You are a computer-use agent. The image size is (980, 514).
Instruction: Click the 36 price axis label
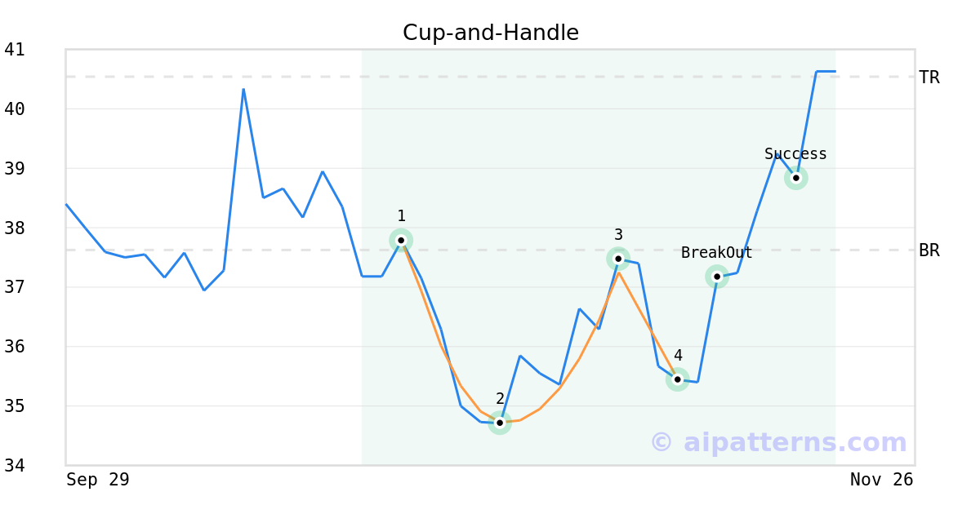[15, 347]
